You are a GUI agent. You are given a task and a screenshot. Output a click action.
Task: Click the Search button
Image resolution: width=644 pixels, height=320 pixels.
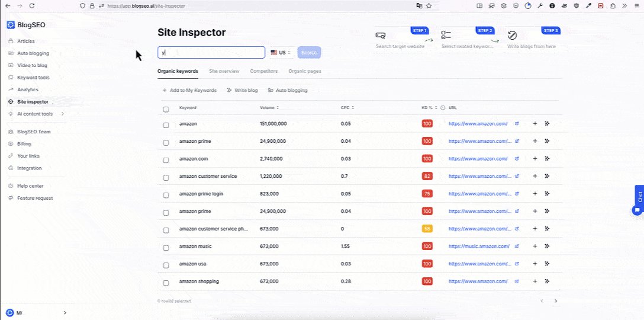coord(309,53)
